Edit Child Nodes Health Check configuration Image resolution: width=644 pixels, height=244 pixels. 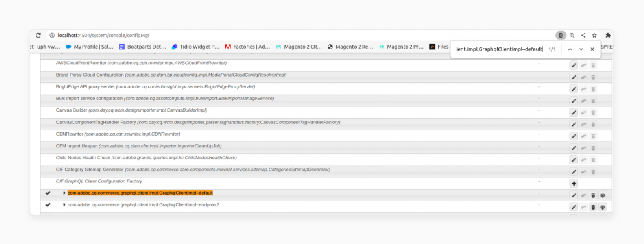574,160
